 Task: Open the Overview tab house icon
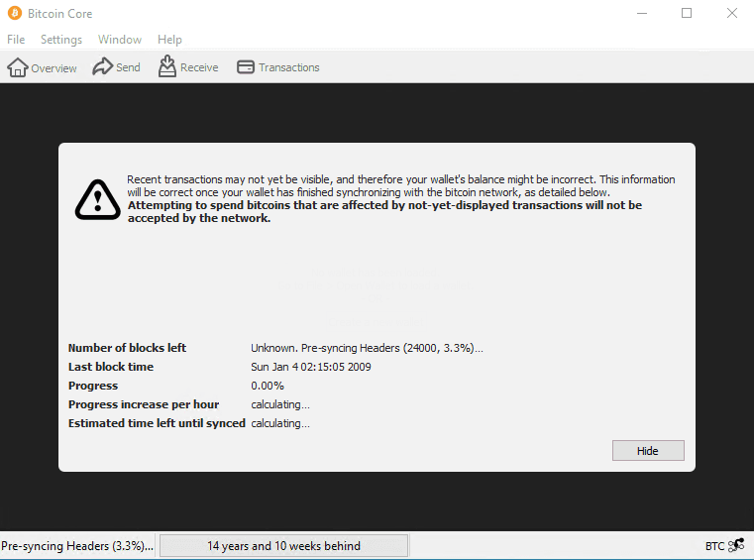(18, 67)
